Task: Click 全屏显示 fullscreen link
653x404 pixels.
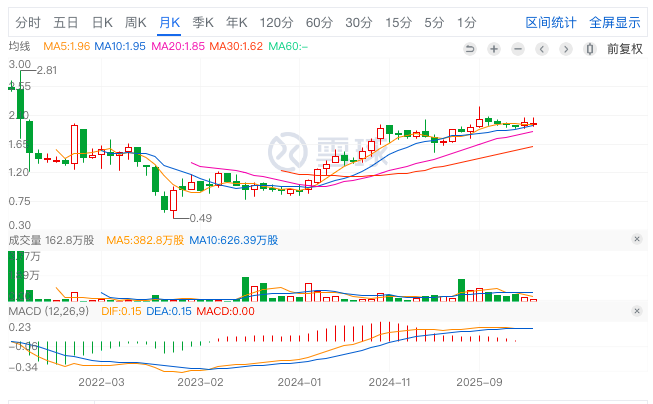Action: [x=615, y=22]
